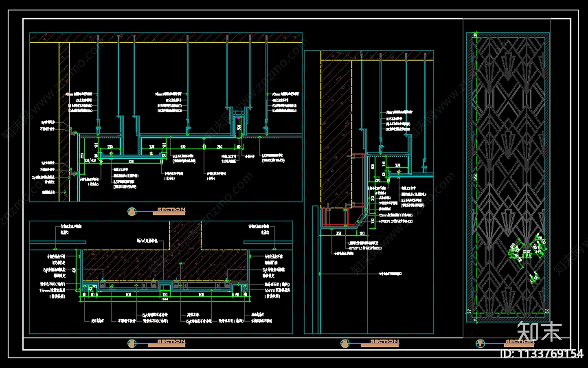Click the 知末 logo
Viewport: 588px width, 368px height.
click(539, 332)
